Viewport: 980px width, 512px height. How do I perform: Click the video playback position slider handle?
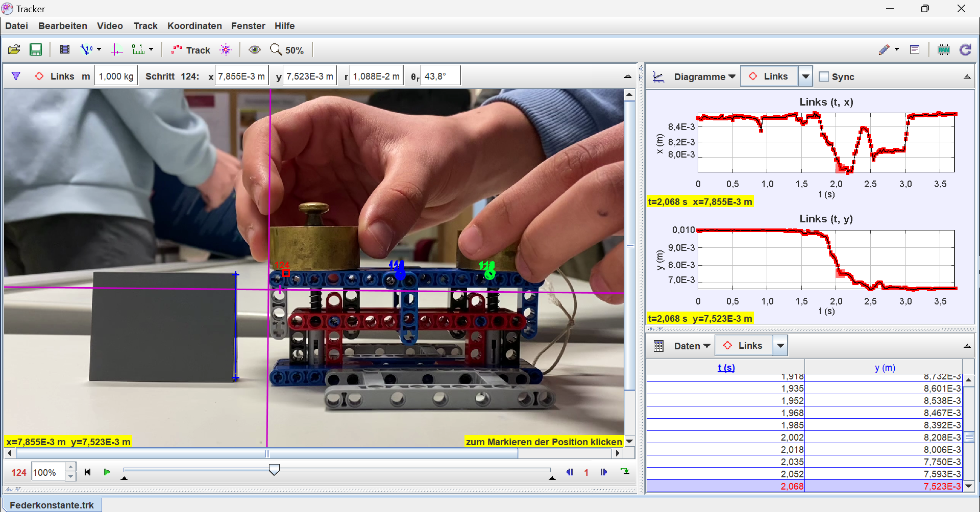[x=275, y=470]
